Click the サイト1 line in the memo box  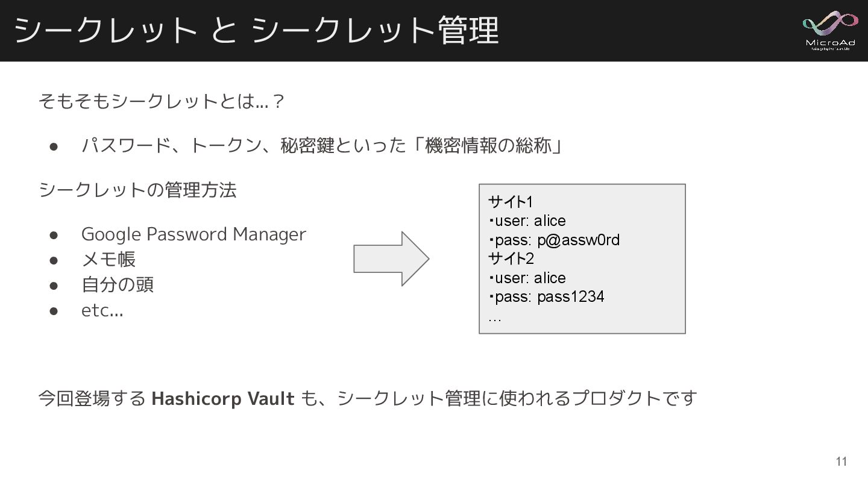pyautogui.click(x=511, y=201)
